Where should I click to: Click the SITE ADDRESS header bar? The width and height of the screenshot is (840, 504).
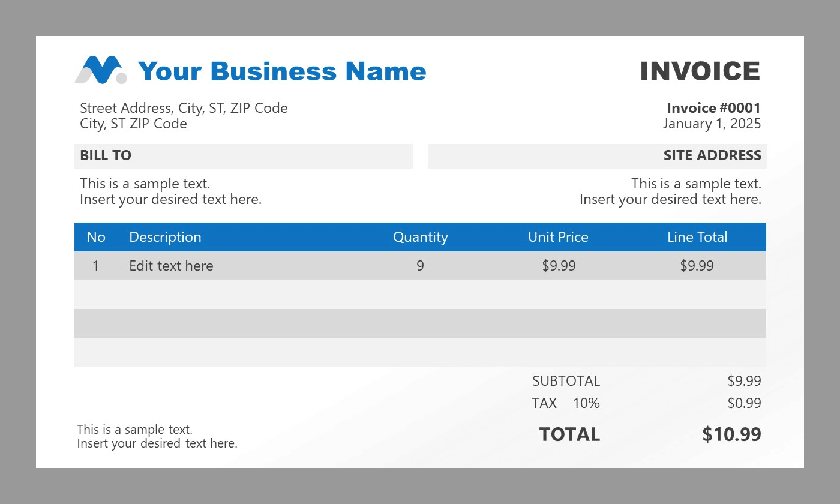[597, 156]
